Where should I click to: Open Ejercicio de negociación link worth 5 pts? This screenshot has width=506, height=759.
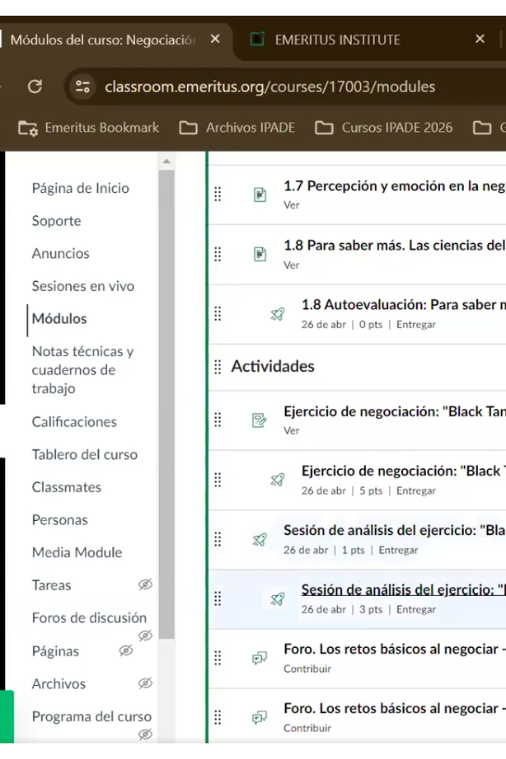pos(403,471)
